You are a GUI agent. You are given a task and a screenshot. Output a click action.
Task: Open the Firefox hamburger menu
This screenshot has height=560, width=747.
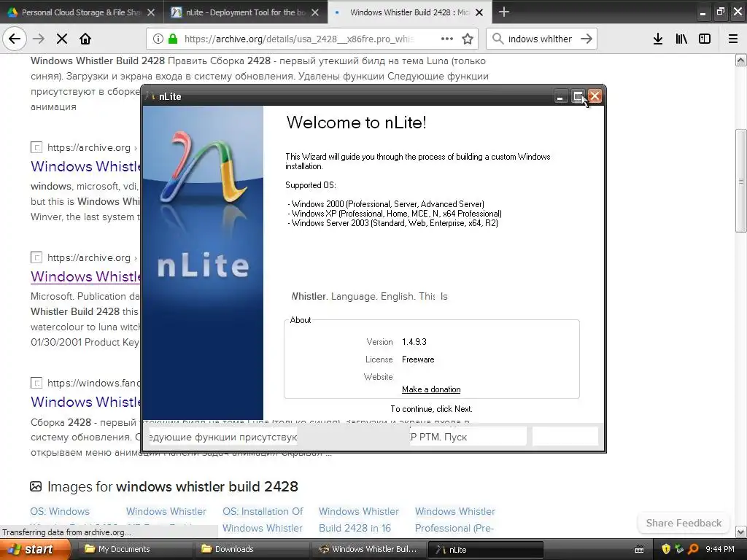(733, 39)
